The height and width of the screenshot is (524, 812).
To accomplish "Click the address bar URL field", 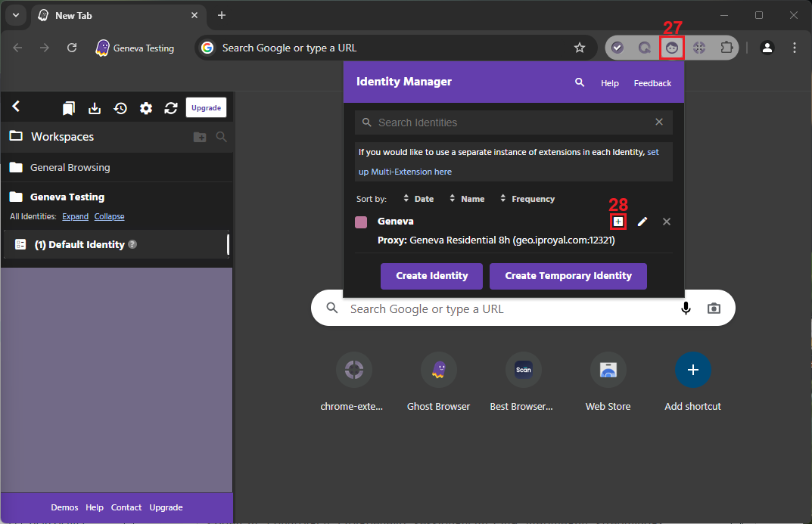I will (x=396, y=48).
